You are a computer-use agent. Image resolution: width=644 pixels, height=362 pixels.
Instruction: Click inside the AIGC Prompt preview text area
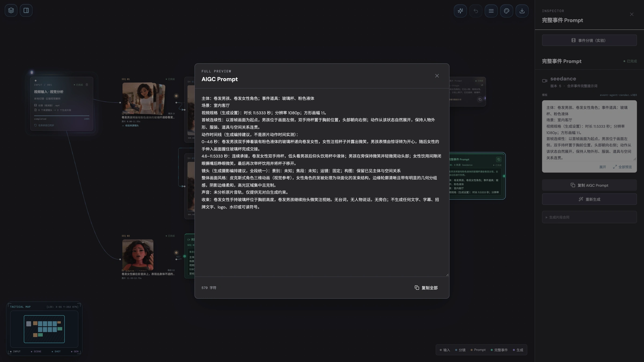(322, 182)
